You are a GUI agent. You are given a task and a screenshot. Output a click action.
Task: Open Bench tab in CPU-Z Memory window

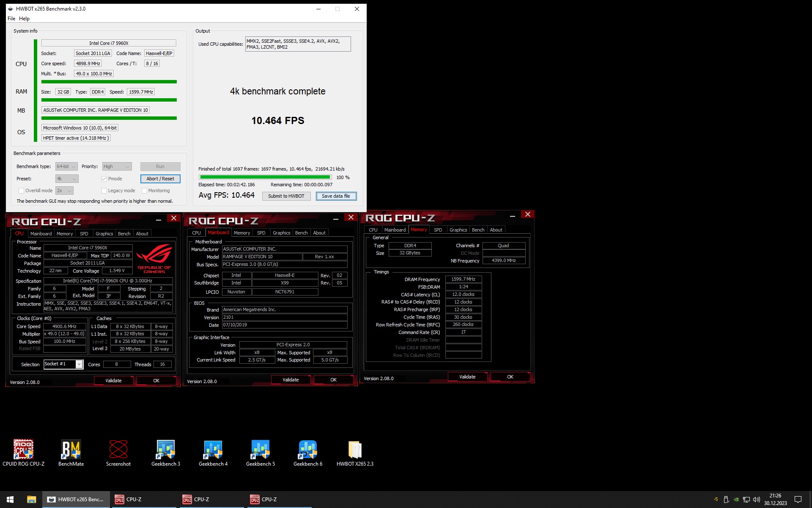coord(478,230)
